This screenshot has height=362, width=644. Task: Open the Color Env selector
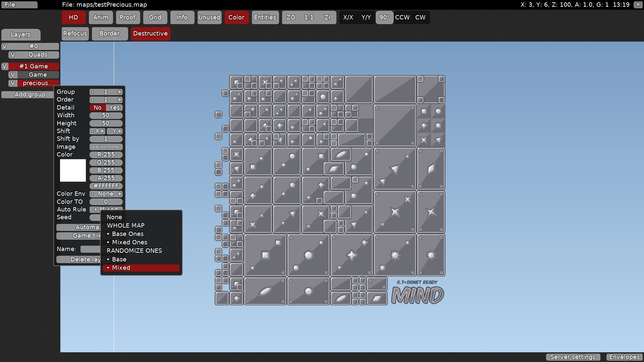coord(105,194)
